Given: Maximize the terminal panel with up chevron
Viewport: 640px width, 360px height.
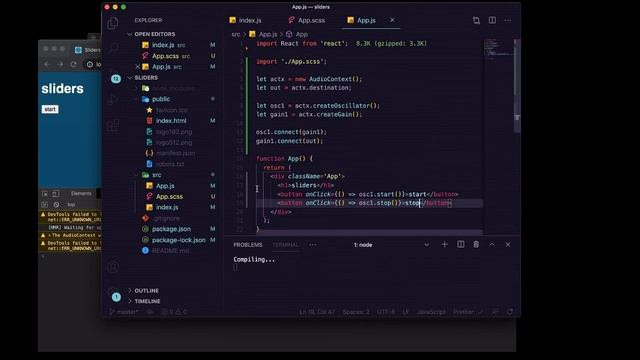Looking at the screenshot, I should pos(492,244).
